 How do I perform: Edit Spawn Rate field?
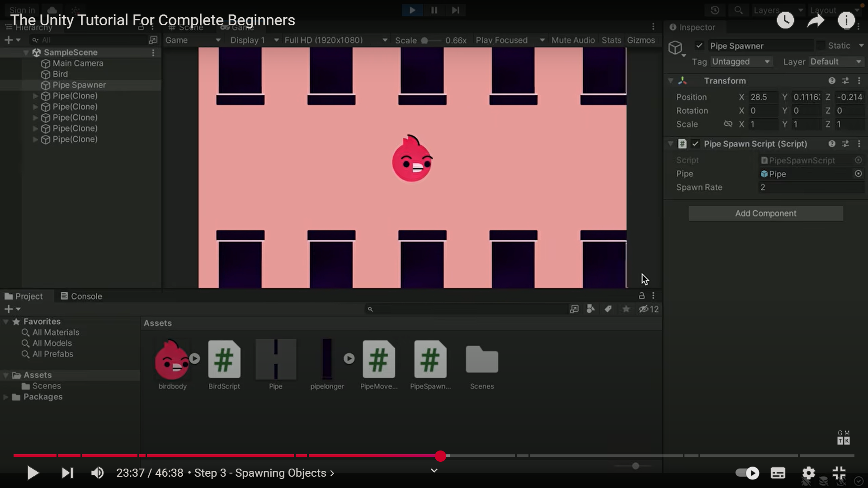(x=811, y=187)
